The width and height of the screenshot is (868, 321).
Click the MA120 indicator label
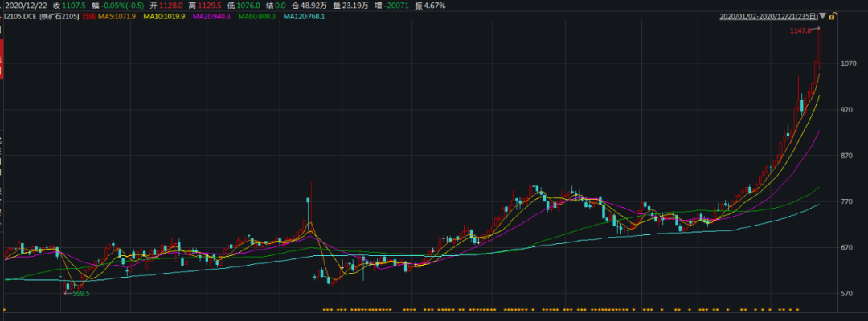point(305,16)
